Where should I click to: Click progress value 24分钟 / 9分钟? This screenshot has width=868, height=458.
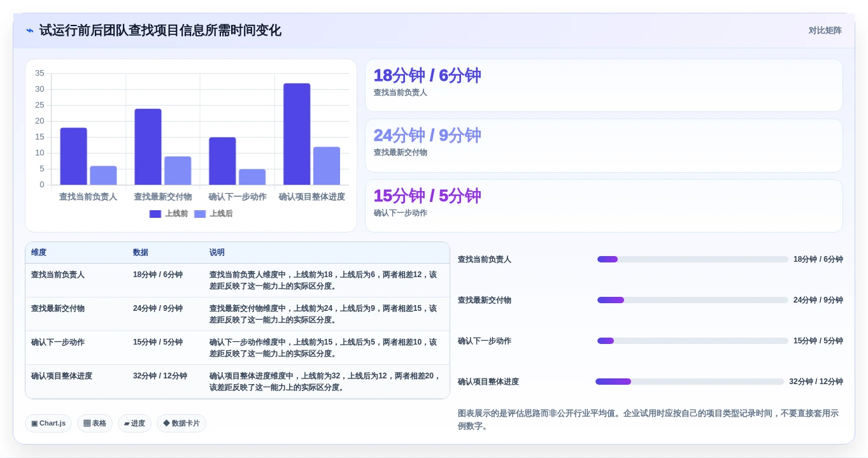click(818, 301)
